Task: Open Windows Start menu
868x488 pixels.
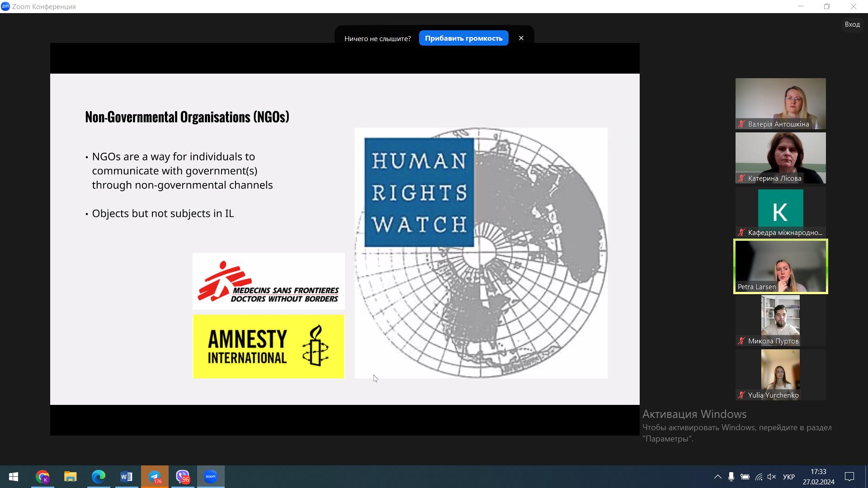Action: coord(14,477)
